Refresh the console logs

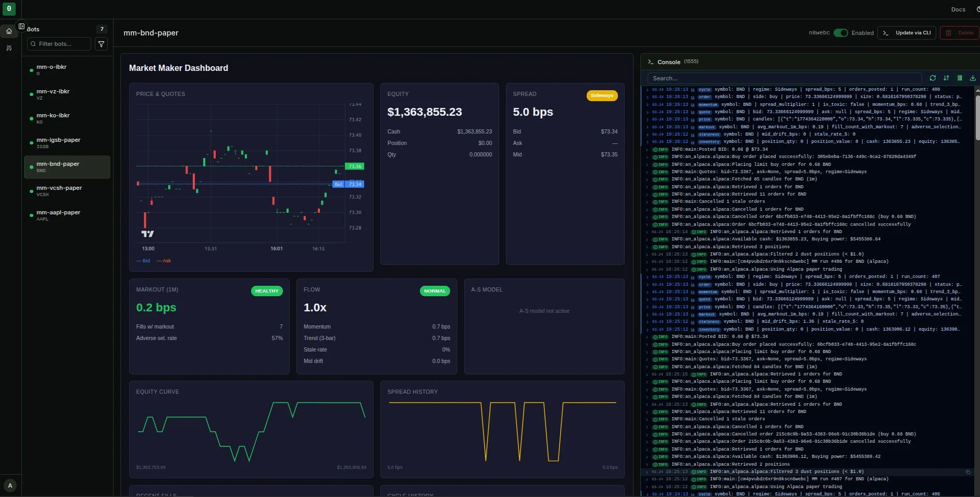pyautogui.click(x=933, y=78)
